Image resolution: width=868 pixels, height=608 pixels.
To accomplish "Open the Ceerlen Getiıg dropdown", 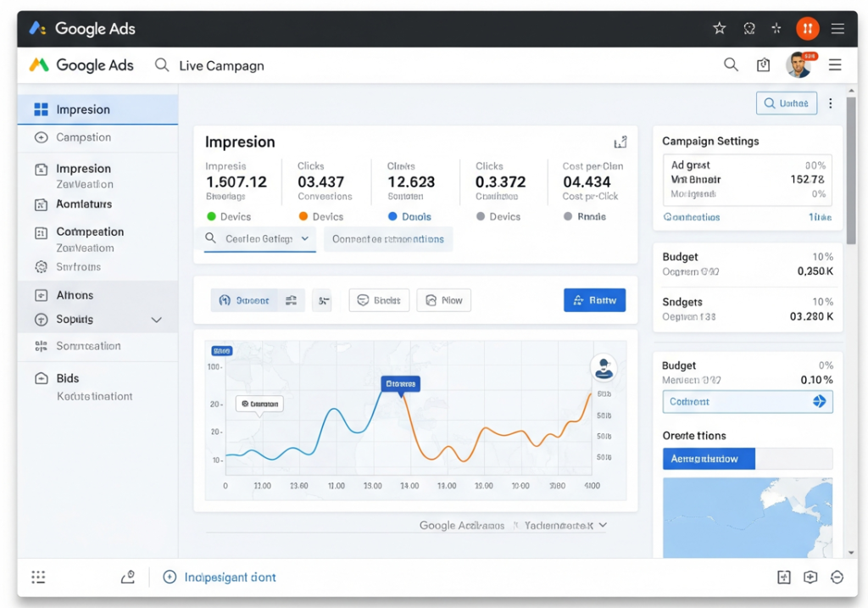I will pos(259,238).
